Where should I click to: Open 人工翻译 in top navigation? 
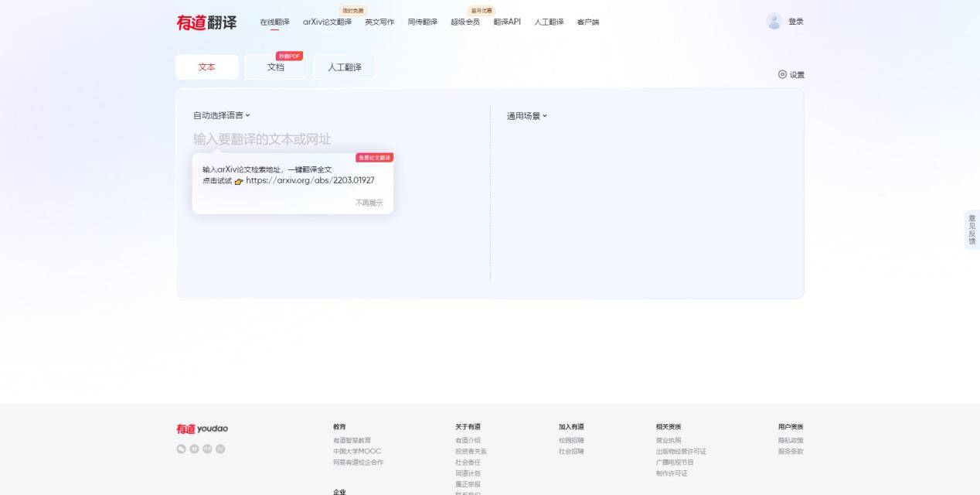coord(549,22)
